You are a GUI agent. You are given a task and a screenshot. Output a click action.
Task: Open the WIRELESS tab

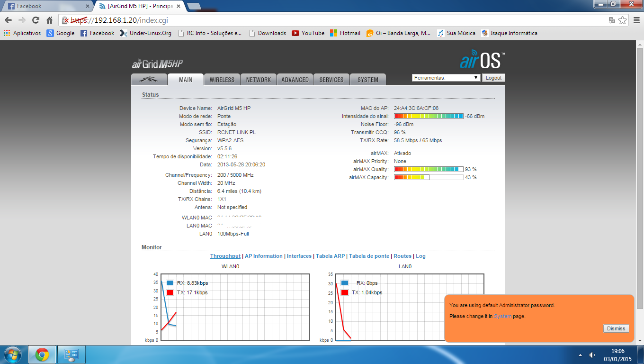[222, 80]
